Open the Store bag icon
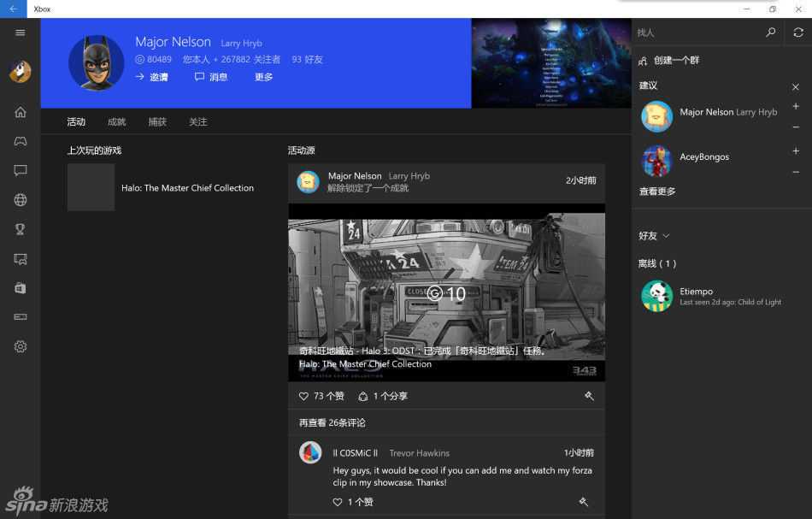Image resolution: width=812 pixels, height=519 pixels. point(21,288)
